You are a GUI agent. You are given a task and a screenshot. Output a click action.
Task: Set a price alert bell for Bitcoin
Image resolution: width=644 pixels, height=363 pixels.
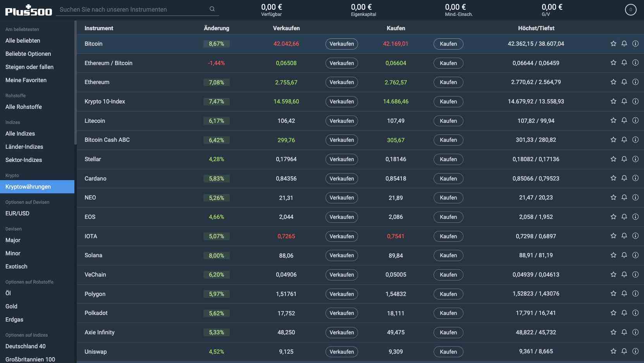pyautogui.click(x=624, y=44)
